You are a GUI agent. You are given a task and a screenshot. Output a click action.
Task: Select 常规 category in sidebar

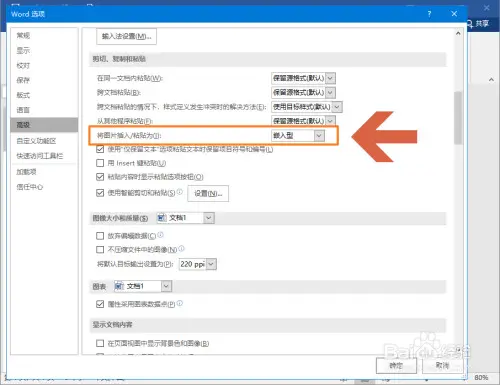tap(44, 35)
